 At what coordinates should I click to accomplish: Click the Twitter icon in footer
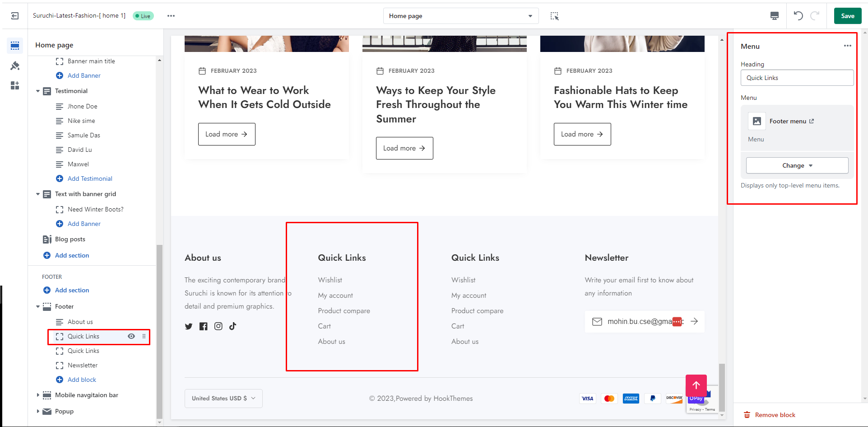189,326
